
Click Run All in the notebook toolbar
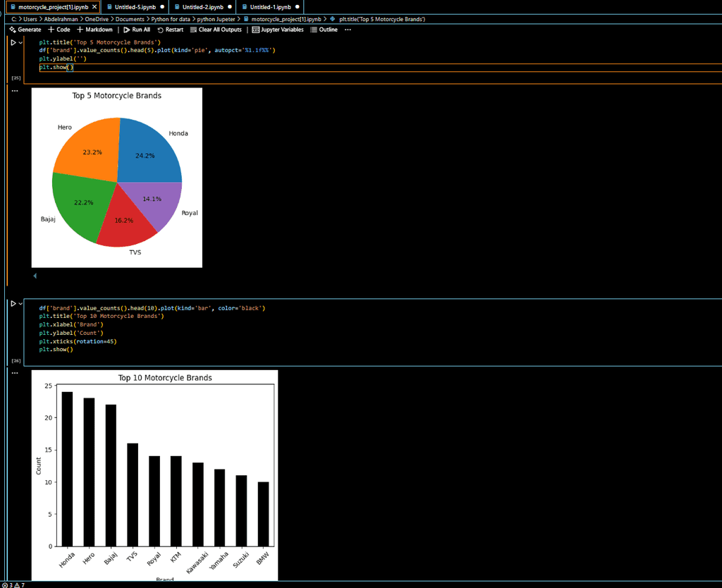click(137, 30)
